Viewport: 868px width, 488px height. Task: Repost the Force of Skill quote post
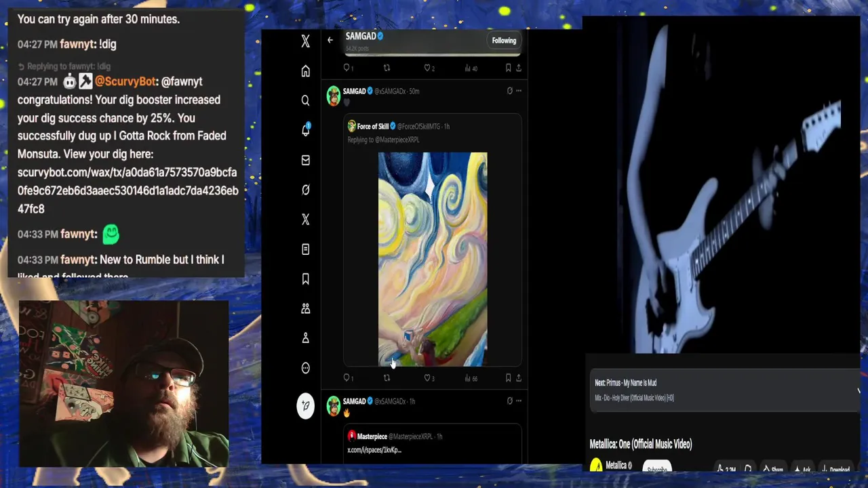tap(387, 378)
